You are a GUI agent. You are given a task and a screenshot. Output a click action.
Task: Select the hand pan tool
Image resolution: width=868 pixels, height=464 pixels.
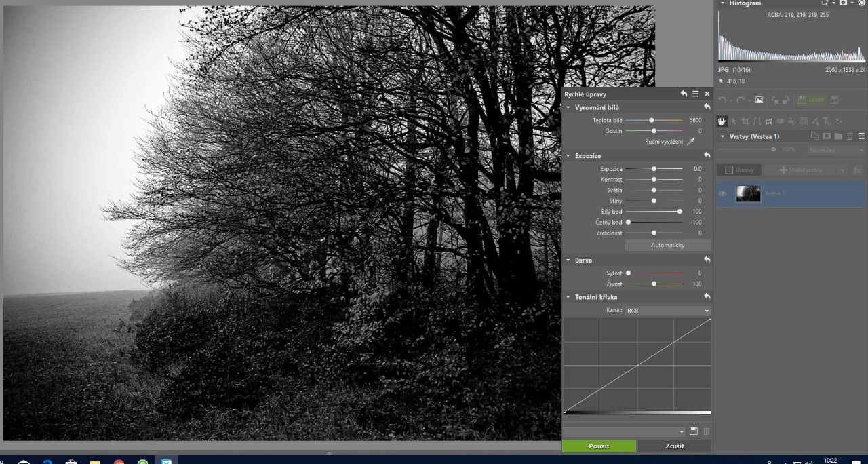click(x=722, y=121)
